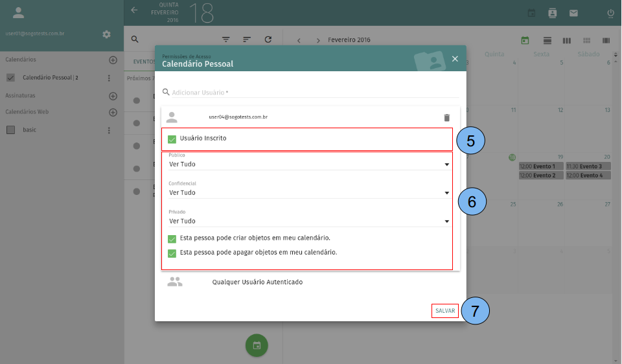Refresh the events list
Screen dimensions: 622x364
pos(268,40)
